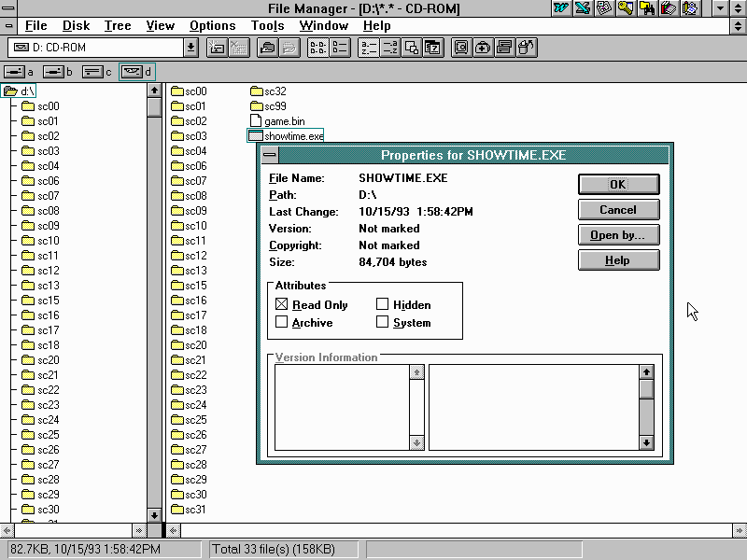Click down arrow of directory tree scrollbar
Screen dimensions: 747x560
pyautogui.click(x=154, y=514)
